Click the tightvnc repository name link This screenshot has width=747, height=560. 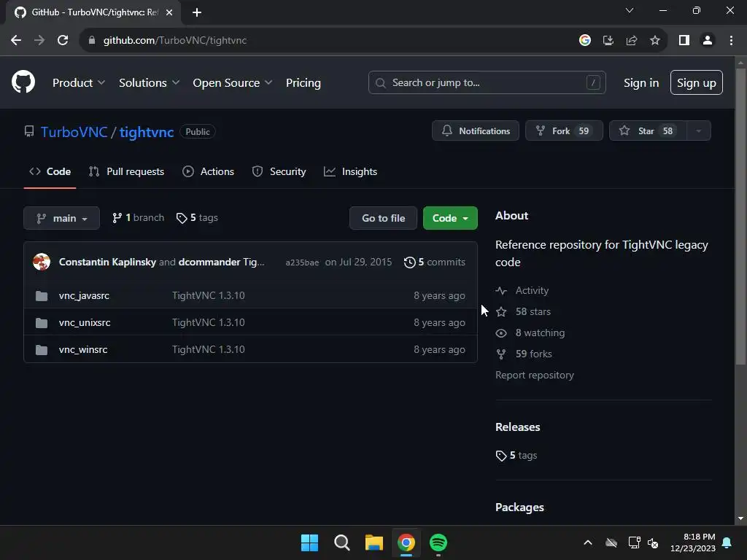tap(146, 132)
